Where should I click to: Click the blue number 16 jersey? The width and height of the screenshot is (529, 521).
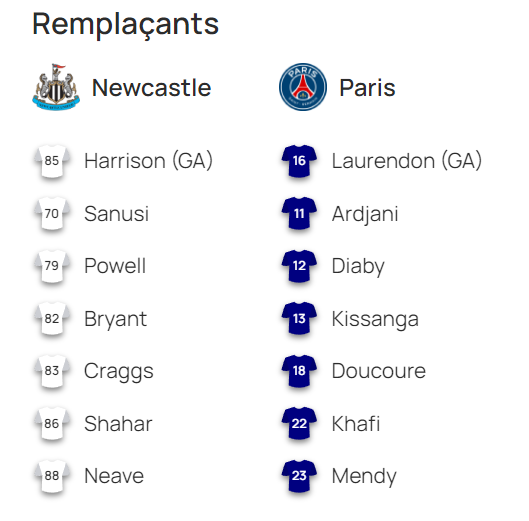click(x=299, y=161)
